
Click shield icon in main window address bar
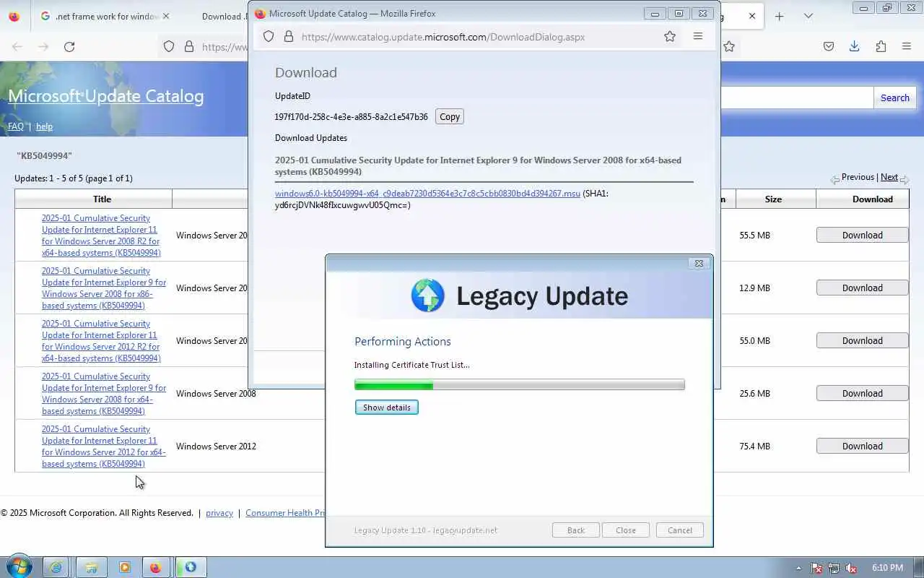pos(169,46)
